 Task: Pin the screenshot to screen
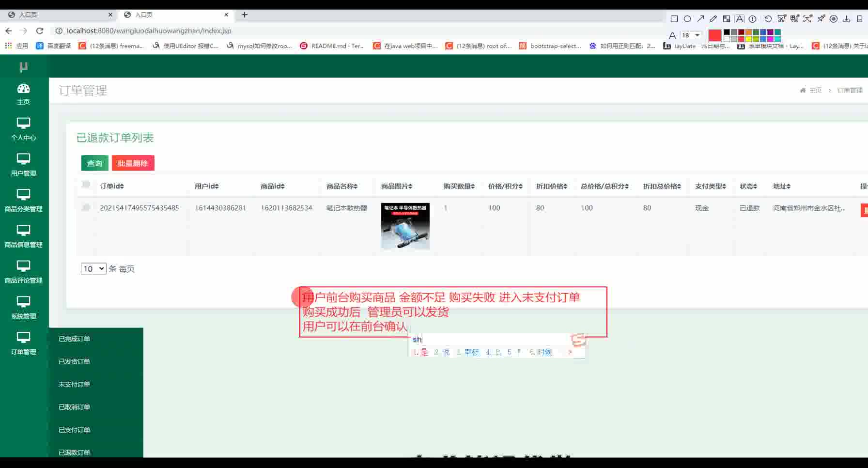(x=821, y=19)
